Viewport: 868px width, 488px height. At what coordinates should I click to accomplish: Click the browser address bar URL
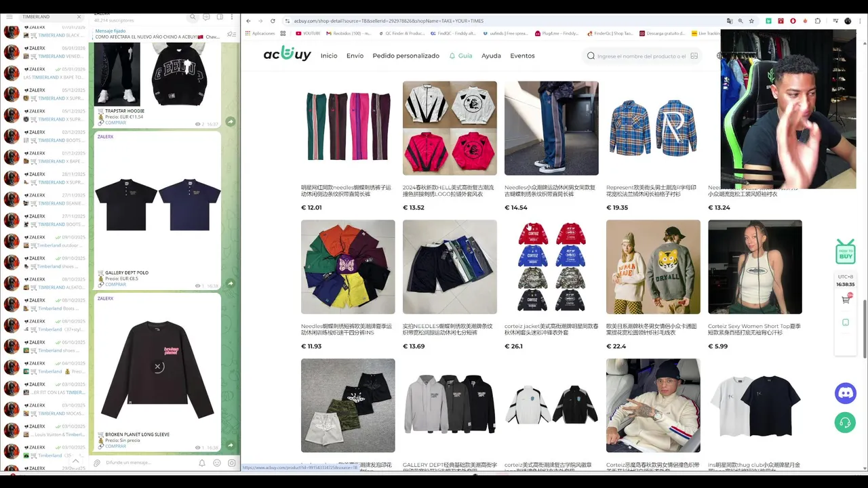[389, 21]
